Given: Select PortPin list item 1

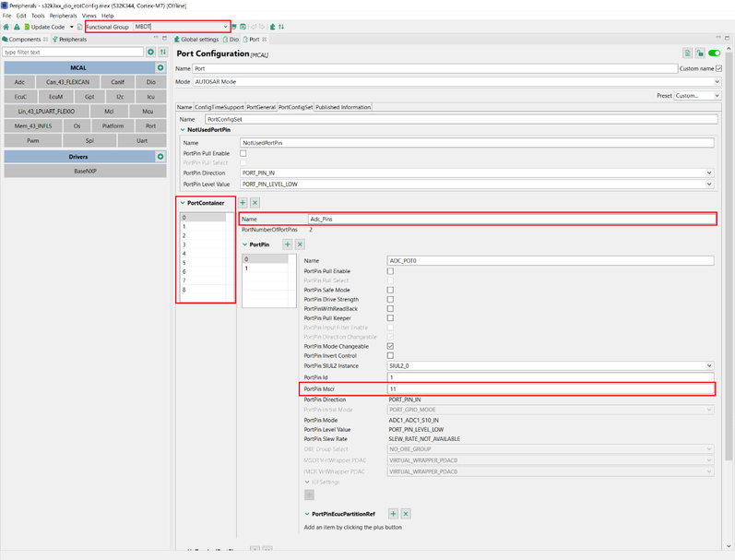Looking at the screenshot, I should coord(265,268).
